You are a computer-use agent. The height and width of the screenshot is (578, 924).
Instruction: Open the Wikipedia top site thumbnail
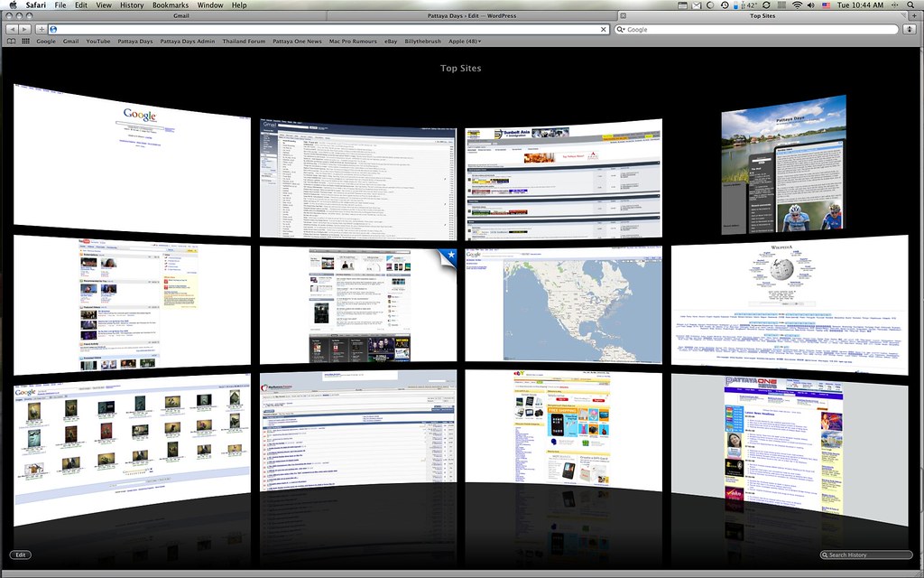(x=788, y=301)
